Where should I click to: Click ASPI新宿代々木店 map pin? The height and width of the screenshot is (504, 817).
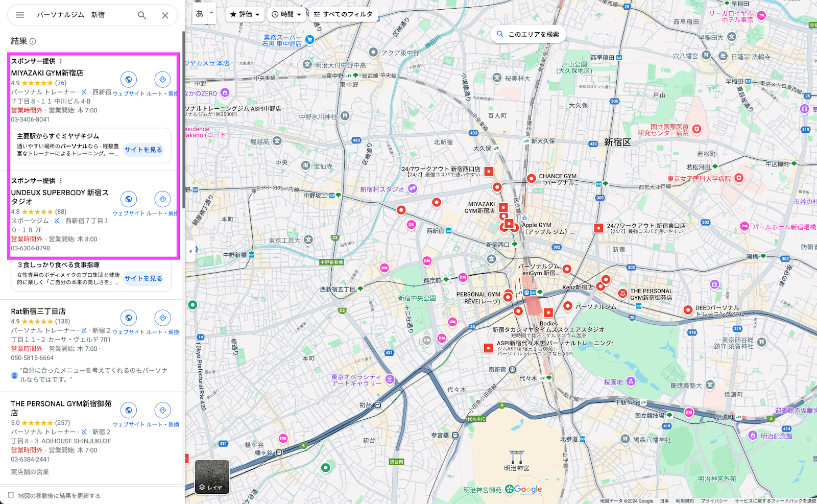[488, 348]
